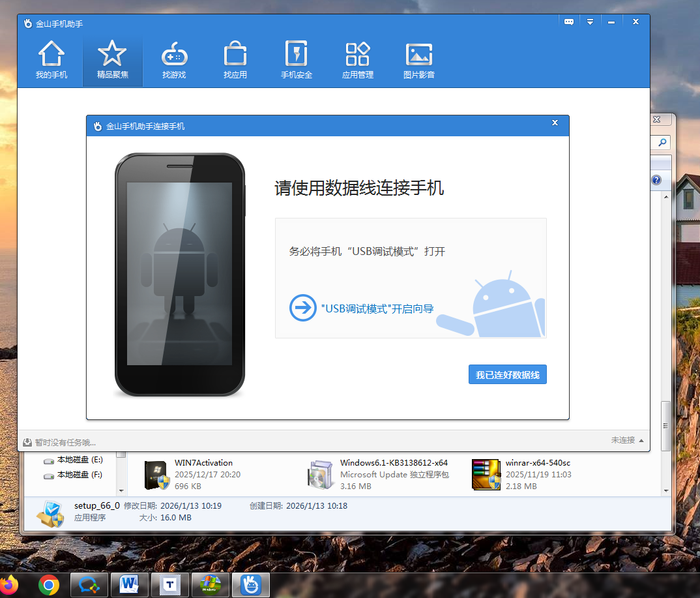This screenshot has height=598, width=700.
Task: Click the feedback chat icon in title bar
Action: (x=569, y=22)
